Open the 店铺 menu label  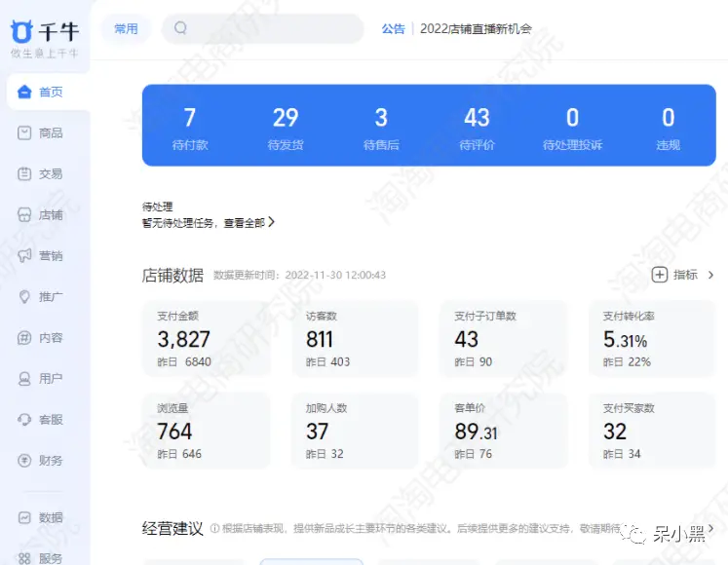pos(51,214)
